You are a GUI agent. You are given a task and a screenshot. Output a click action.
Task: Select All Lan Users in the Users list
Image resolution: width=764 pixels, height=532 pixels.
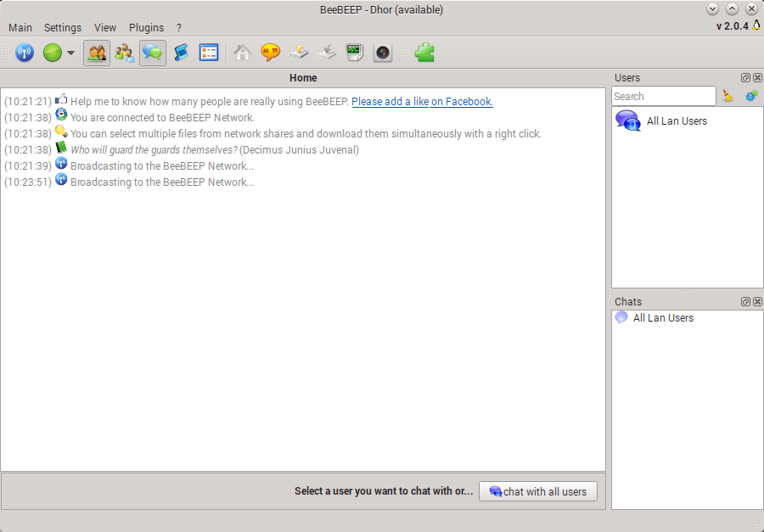(687, 121)
